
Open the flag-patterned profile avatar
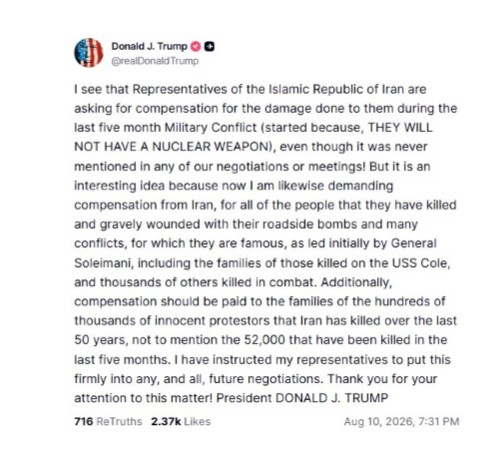point(89,53)
